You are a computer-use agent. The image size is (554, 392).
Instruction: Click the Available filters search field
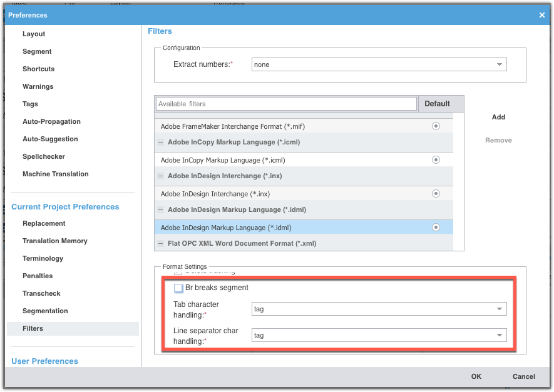tap(286, 104)
